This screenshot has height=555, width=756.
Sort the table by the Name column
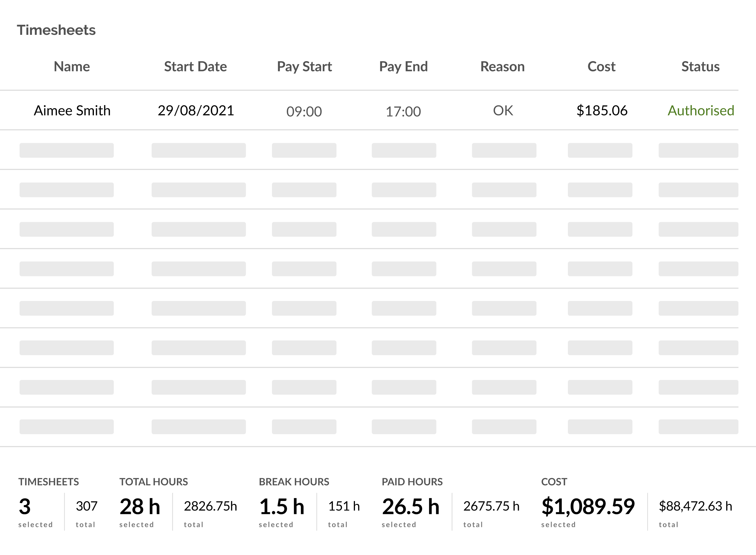pyautogui.click(x=72, y=66)
